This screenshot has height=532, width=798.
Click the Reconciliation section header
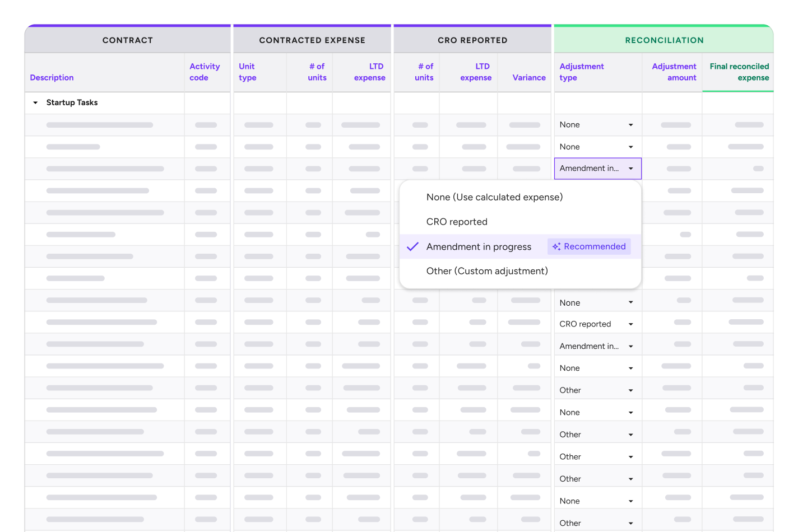[x=664, y=40]
